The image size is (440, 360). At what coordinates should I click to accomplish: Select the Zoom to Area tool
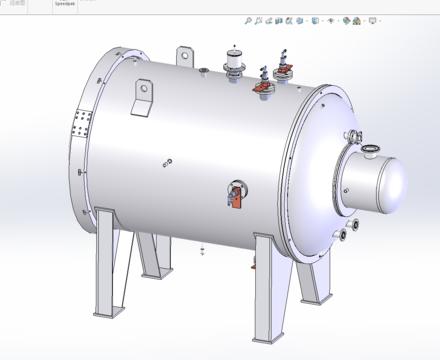pyautogui.click(x=258, y=21)
